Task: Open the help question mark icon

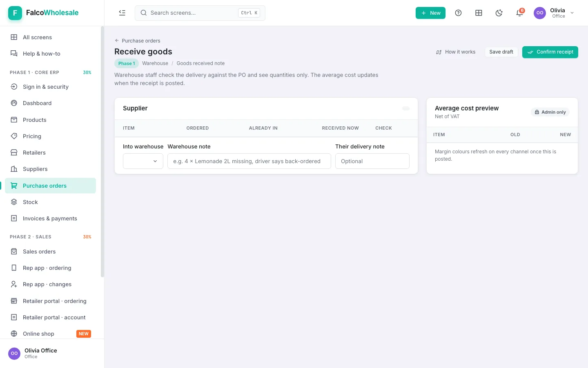Action: tap(458, 13)
